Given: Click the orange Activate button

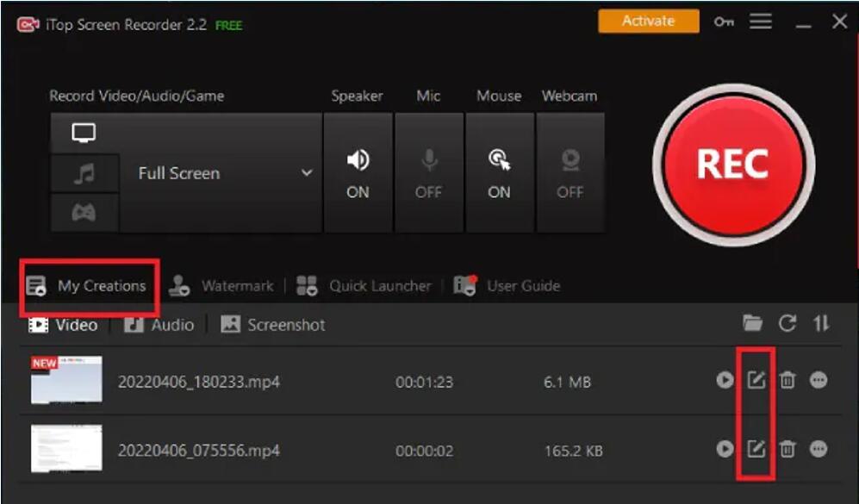Looking at the screenshot, I should (x=649, y=22).
